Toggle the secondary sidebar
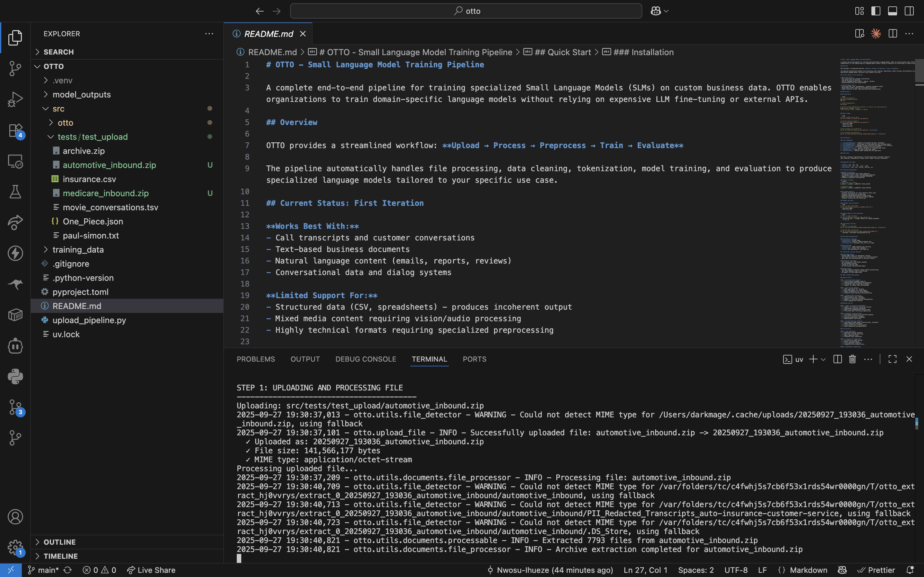The width and height of the screenshot is (924, 577). 909,11
